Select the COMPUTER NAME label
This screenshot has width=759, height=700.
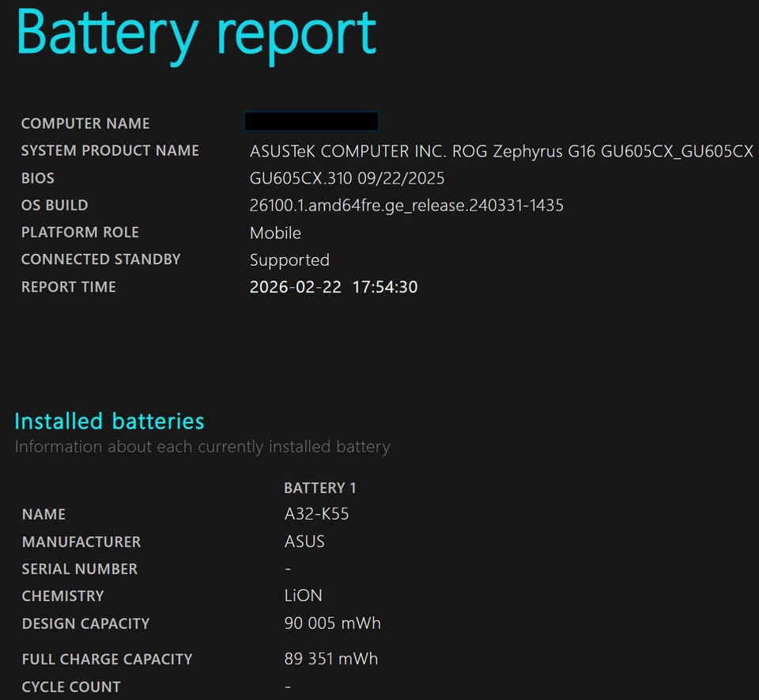(x=85, y=123)
